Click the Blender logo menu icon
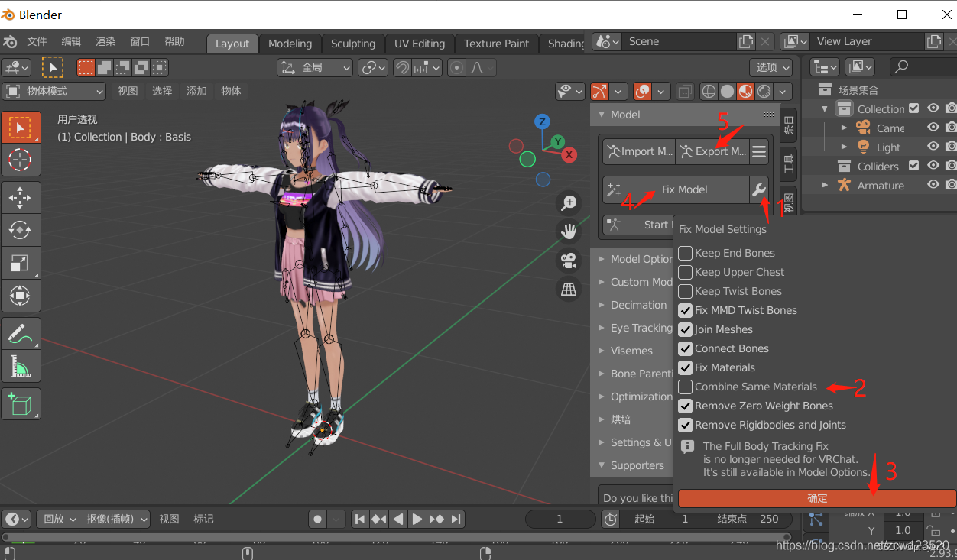 10,41
